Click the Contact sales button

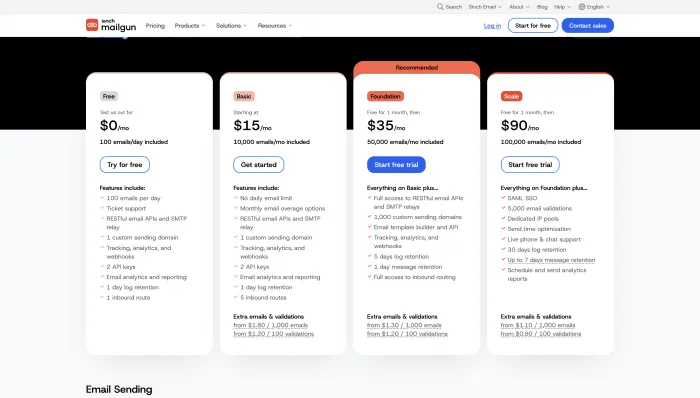click(x=588, y=25)
